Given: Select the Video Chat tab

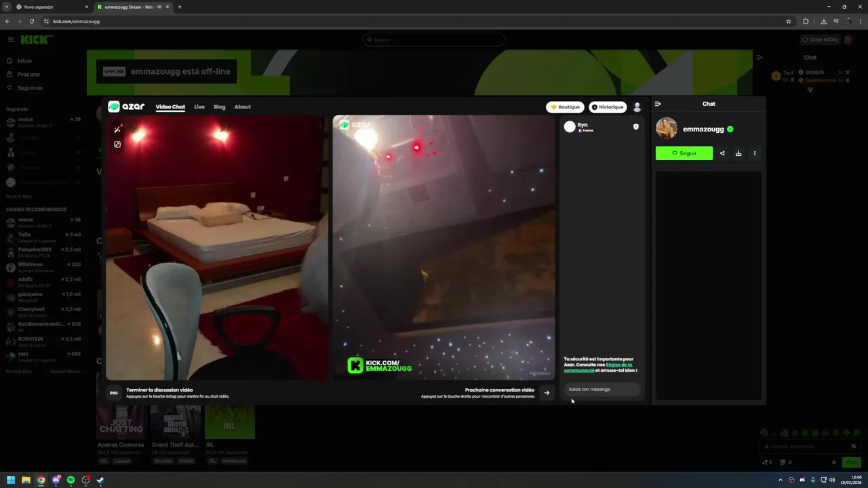Looking at the screenshot, I should [x=170, y=106].
